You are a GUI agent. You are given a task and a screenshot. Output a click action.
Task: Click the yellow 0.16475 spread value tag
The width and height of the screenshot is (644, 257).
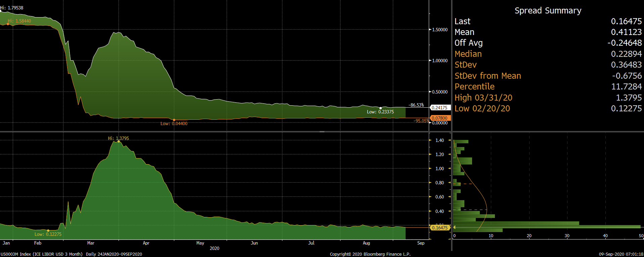[440, 228]
